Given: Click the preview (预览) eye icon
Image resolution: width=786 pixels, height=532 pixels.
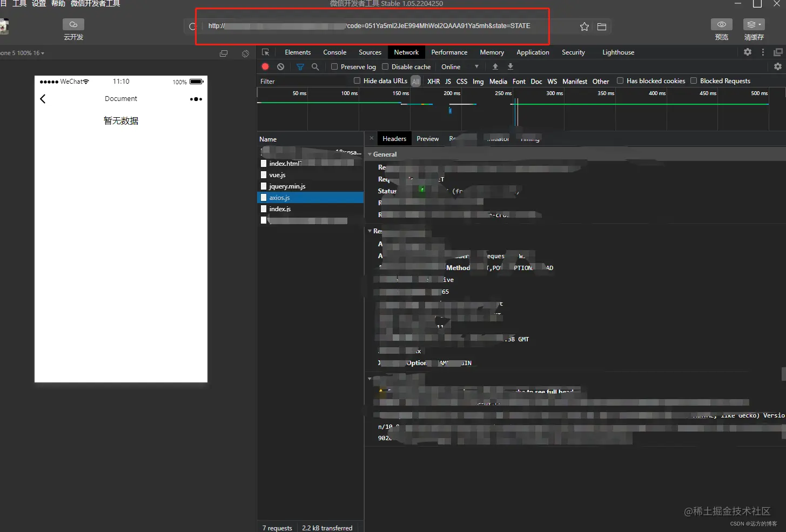Looking at the screenshot, I should coord(721,24).
